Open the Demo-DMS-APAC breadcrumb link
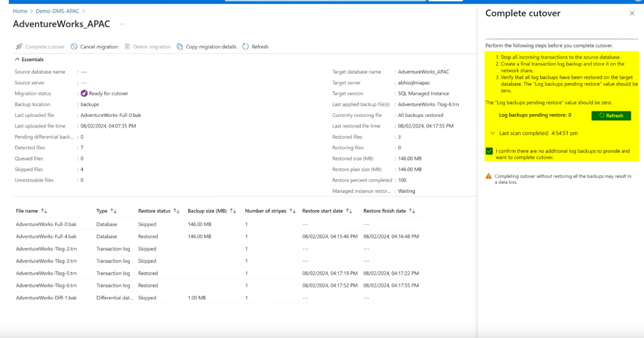644x338 pixels. pyautogui.click(x=58, y=11)
